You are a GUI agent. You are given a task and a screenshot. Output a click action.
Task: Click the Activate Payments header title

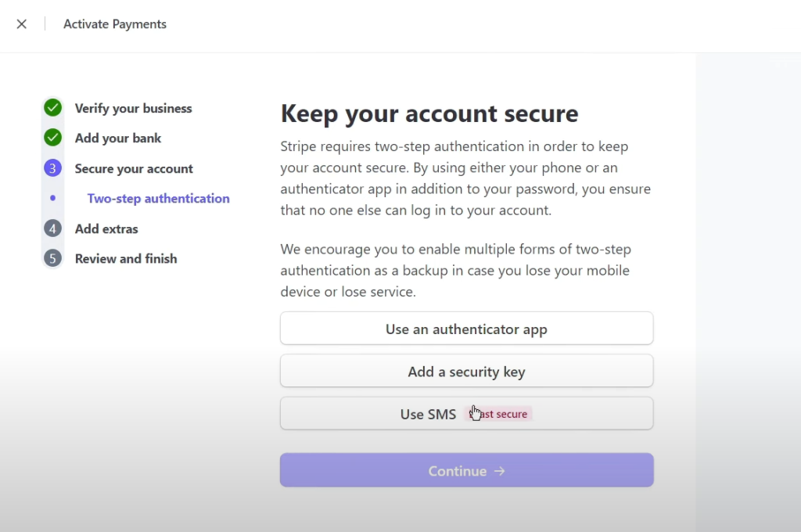[115, 24]
